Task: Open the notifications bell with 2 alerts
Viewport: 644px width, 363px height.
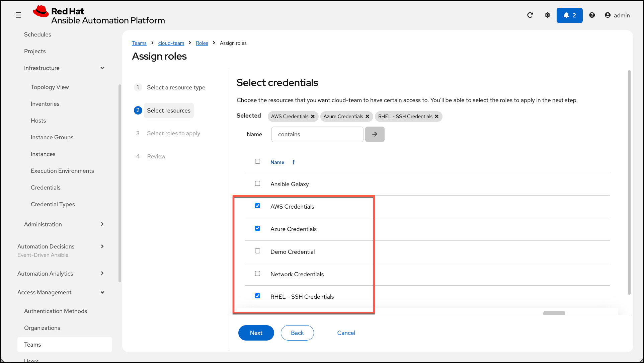Action: click(569, 15)
